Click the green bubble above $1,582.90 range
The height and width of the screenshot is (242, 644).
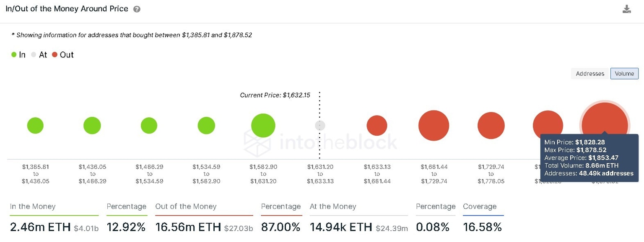point(263,125)
